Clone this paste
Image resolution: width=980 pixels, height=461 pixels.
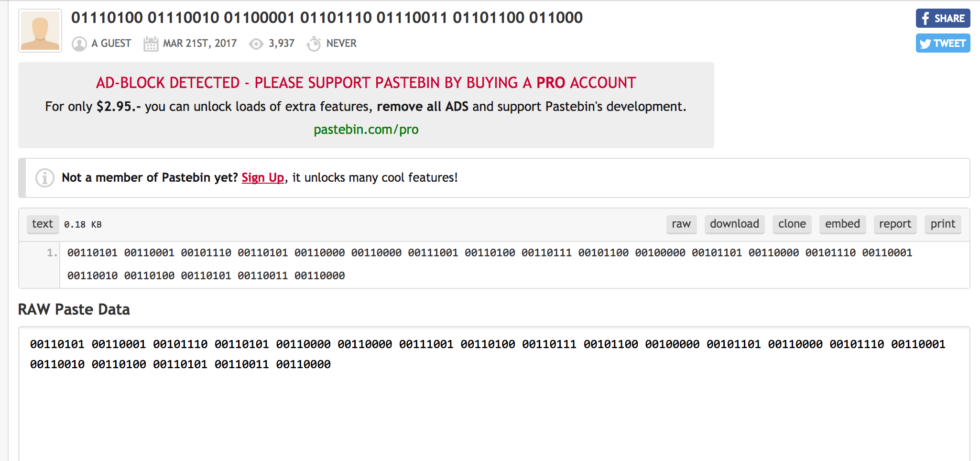pos(792,224)
